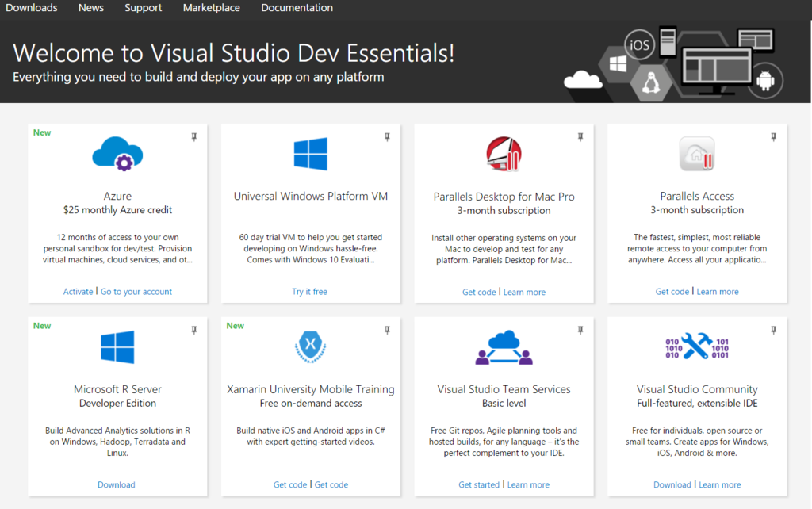812x509 pixels.
Task: Click the Team Services cloud people icon
Action: (x=504, y=347)
